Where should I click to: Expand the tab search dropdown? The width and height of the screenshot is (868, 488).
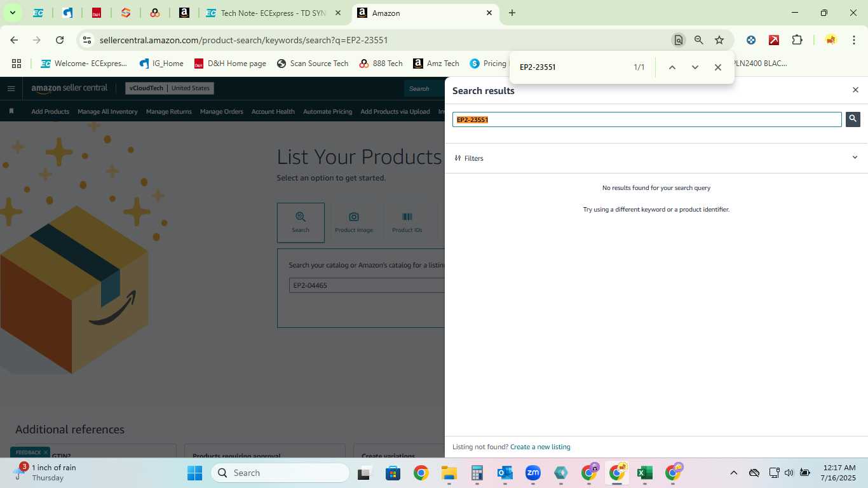pyautogui.click(x=12, y=13)
